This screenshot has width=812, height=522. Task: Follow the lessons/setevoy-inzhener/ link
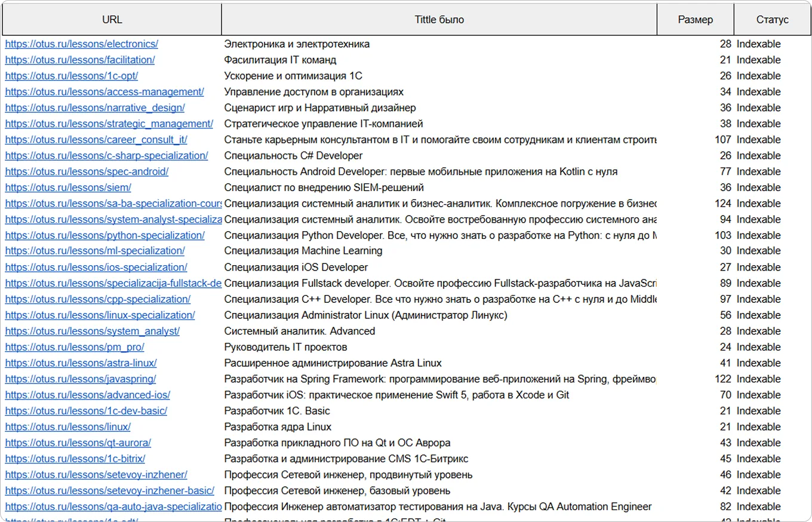coord(96,475)
